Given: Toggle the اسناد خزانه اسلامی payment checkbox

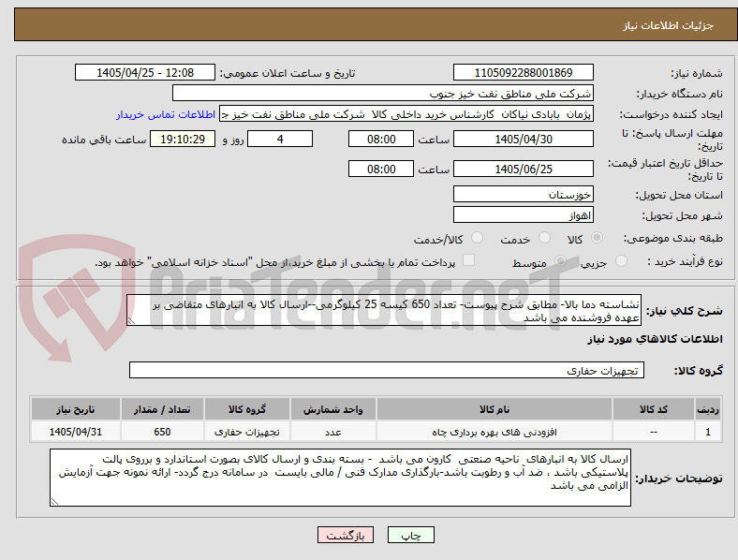Looking at the screenshot, I should 469,260.
